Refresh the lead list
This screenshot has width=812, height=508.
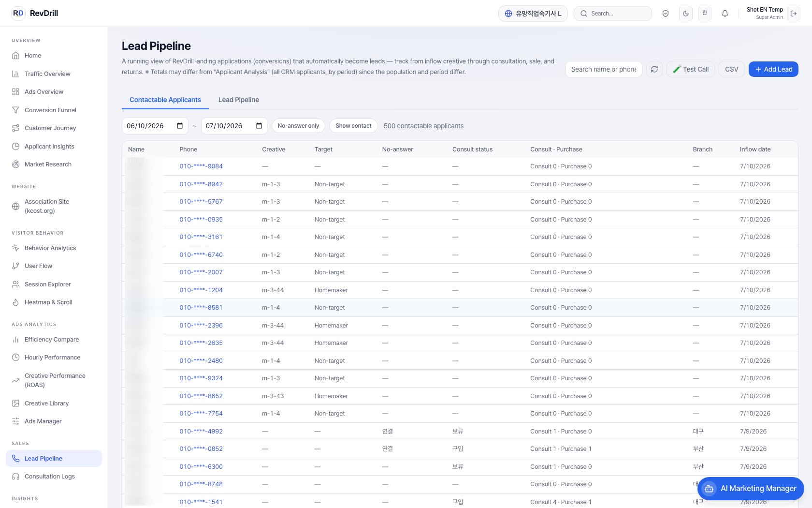(654, 69)
